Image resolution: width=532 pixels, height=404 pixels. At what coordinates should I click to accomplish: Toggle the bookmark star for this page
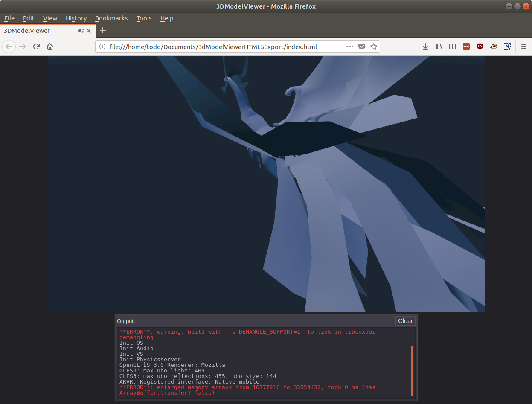point(373,47)
